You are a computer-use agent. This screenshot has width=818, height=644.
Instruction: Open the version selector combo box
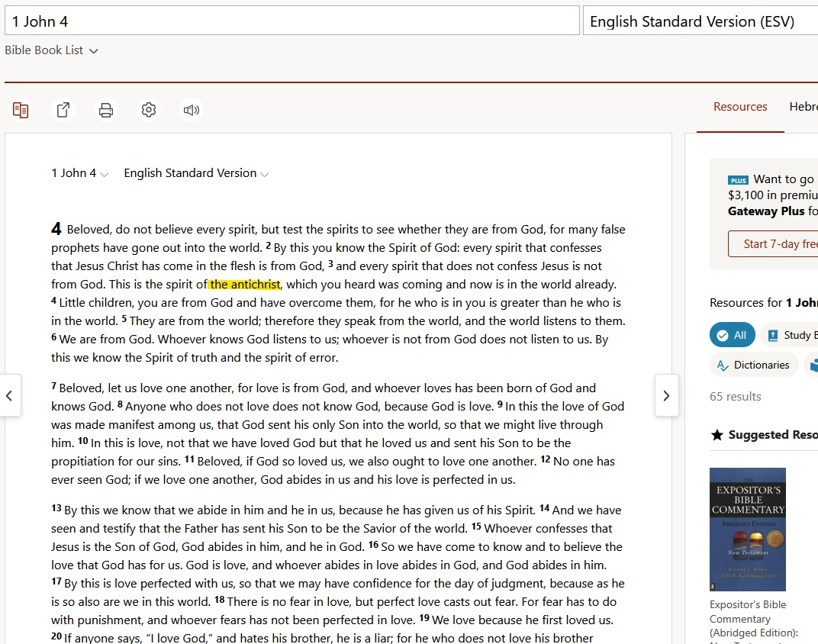(x=700, y=21)
